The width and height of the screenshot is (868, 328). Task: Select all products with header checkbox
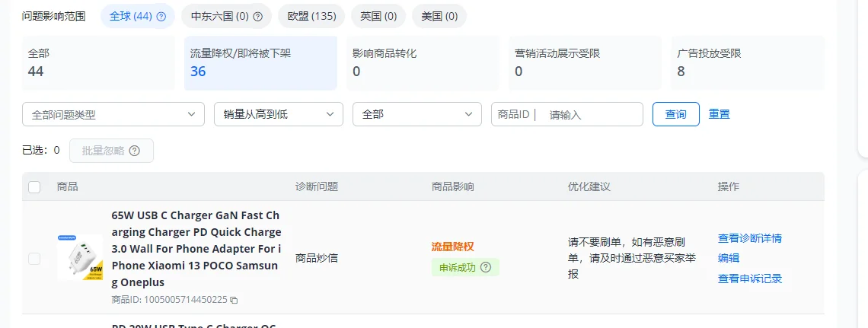tap(34, 187)
